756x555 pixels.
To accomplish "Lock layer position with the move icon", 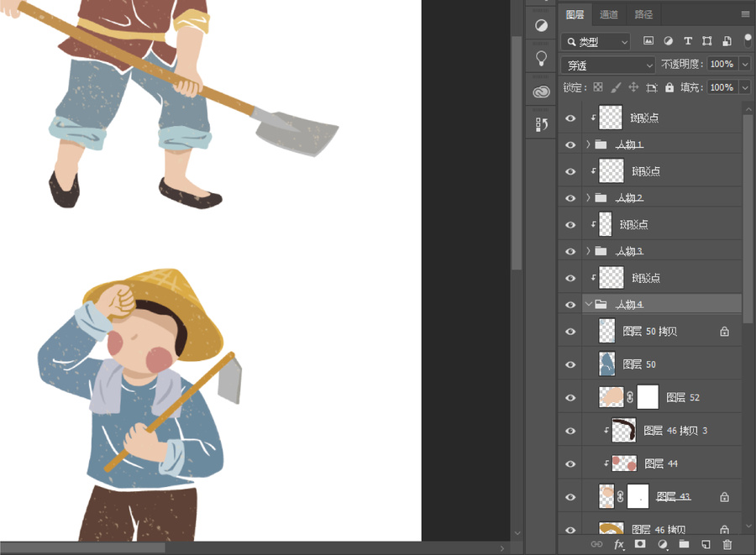I will (x=633, y=87).
